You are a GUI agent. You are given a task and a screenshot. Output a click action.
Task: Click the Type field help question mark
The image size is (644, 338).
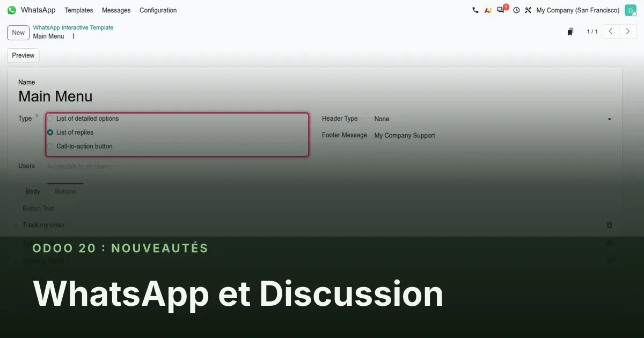(x=37, y=116)
